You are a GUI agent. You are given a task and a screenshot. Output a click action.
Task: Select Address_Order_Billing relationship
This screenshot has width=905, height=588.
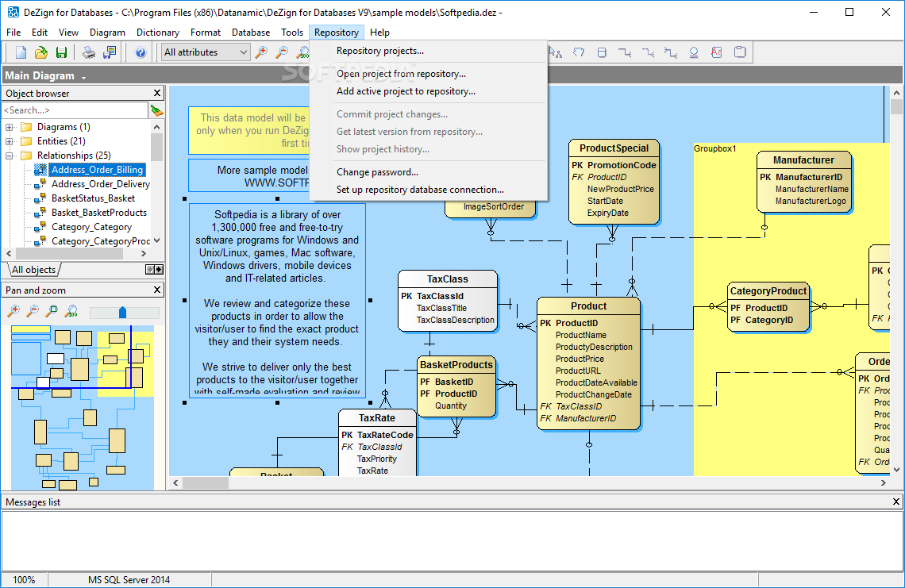click(97, 170)
